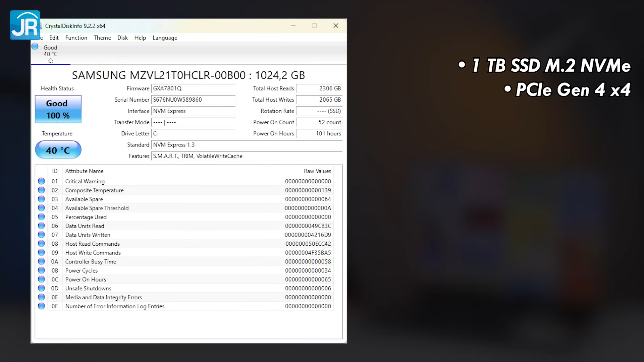Click the blue drive status indicator above the C: tab
The height and width of the screenshot is (362, 644).
[35, 46]
